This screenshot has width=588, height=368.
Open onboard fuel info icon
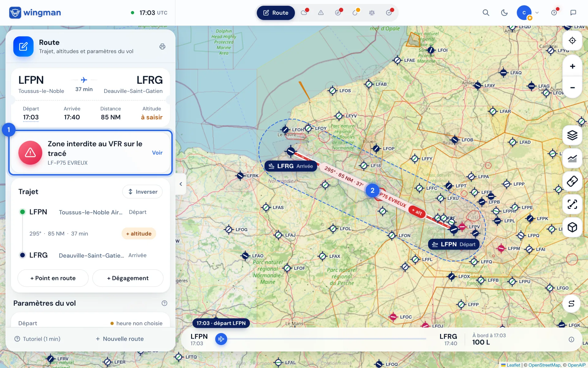[571, 339]
